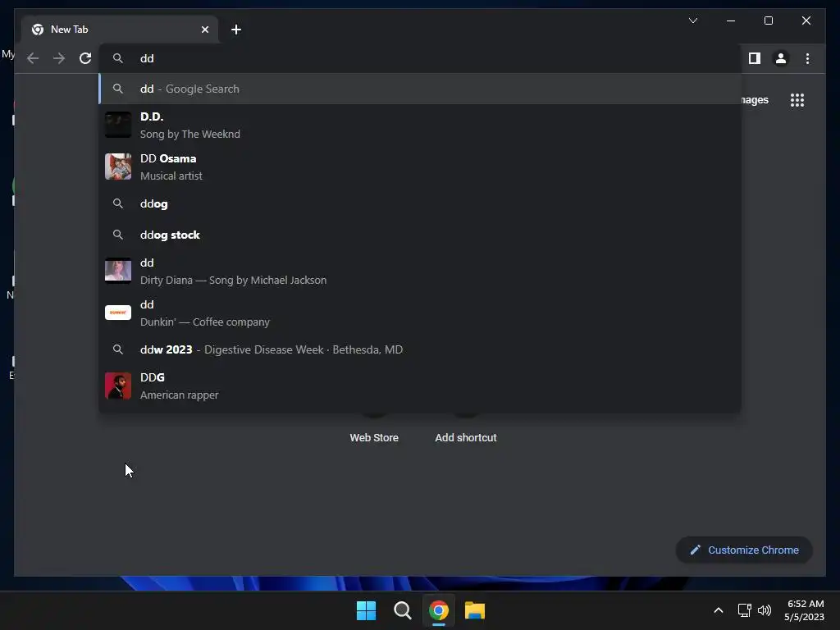840x630 pixels.
Task: Minimize the Chrome window
Action: point(731,21)
